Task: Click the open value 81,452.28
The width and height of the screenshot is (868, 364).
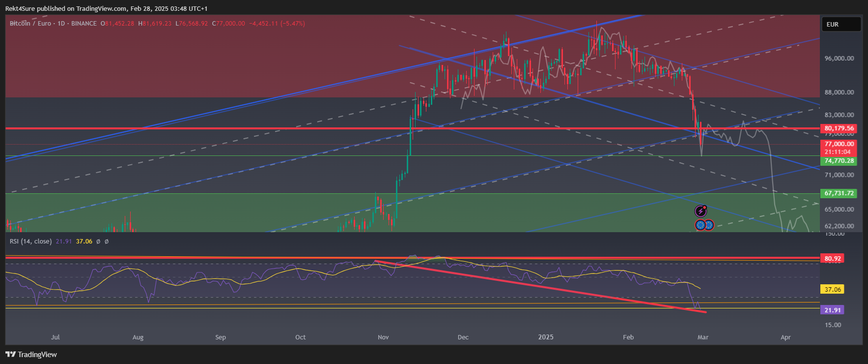Action: [x=119, y=23]
